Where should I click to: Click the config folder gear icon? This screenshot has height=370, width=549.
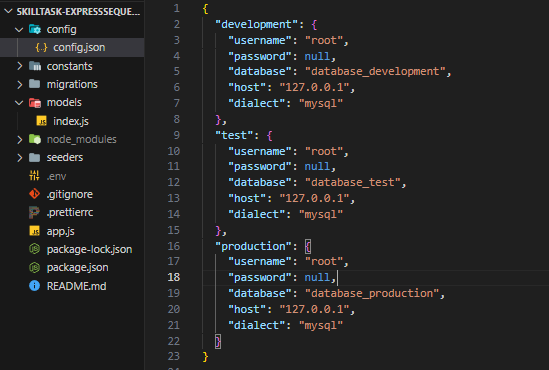pyautogui.click(x=35, y=29)
